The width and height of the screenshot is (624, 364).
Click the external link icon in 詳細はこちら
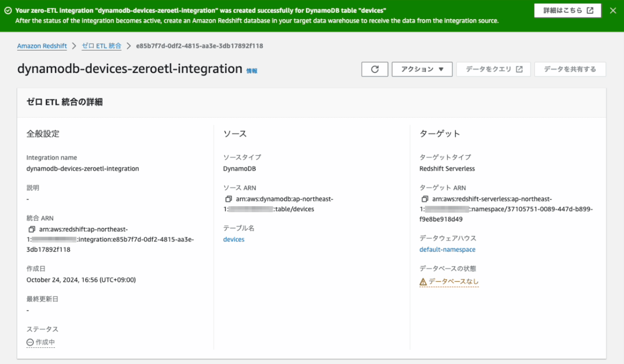[x=590, y=11]
